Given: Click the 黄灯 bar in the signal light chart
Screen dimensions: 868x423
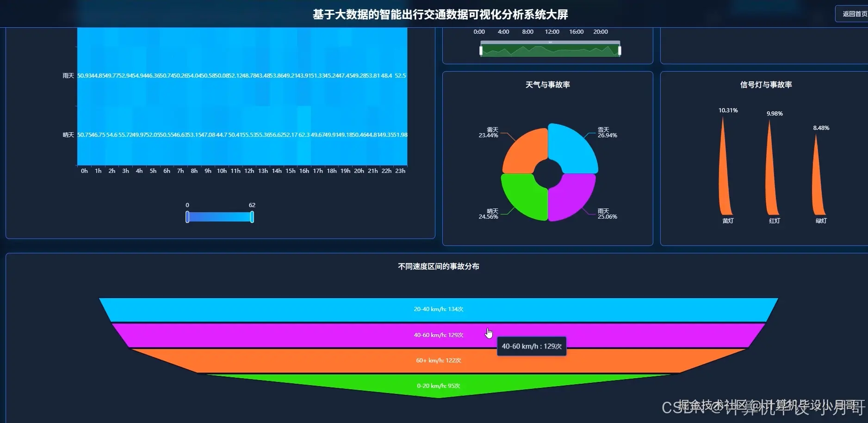Looking at the screenshot, I should point(725,171).
